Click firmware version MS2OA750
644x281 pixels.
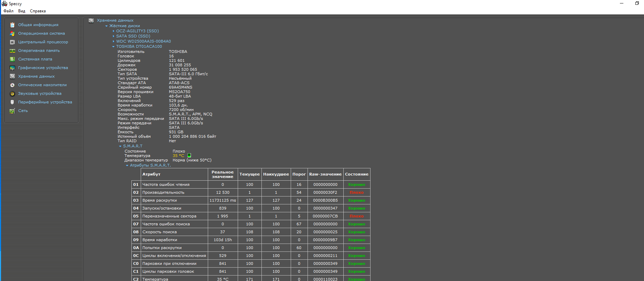click(180, 92)
